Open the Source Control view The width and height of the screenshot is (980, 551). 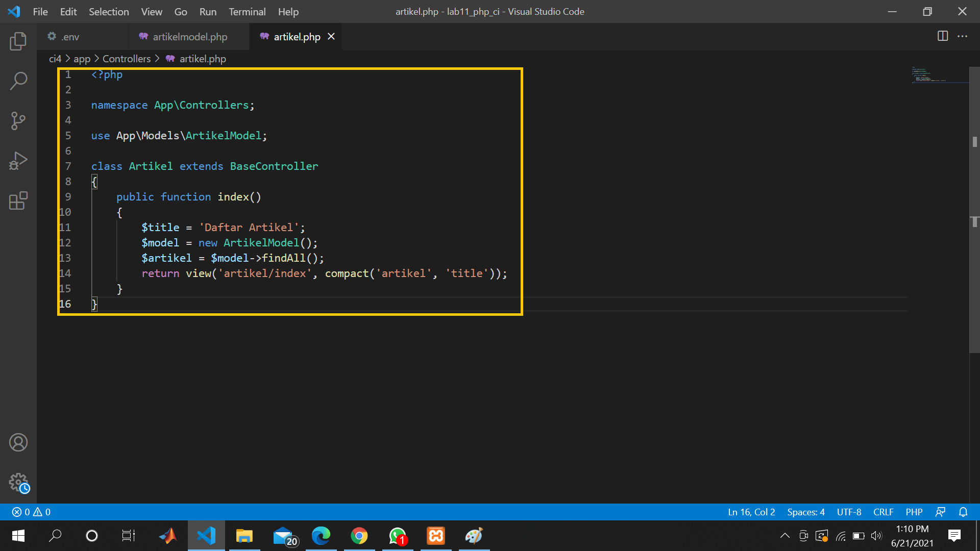18,121
